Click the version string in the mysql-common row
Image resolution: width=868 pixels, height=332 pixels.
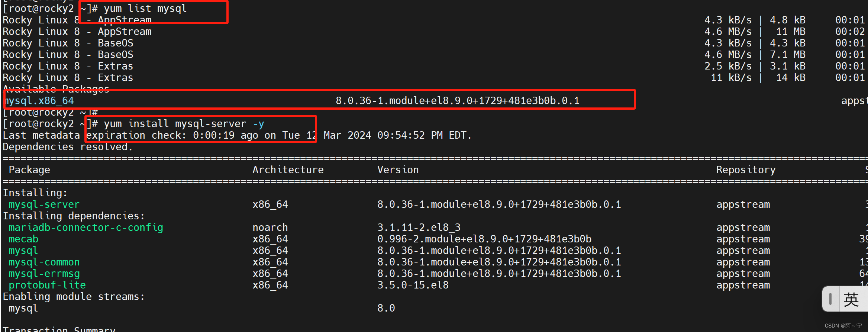[499, 262]
